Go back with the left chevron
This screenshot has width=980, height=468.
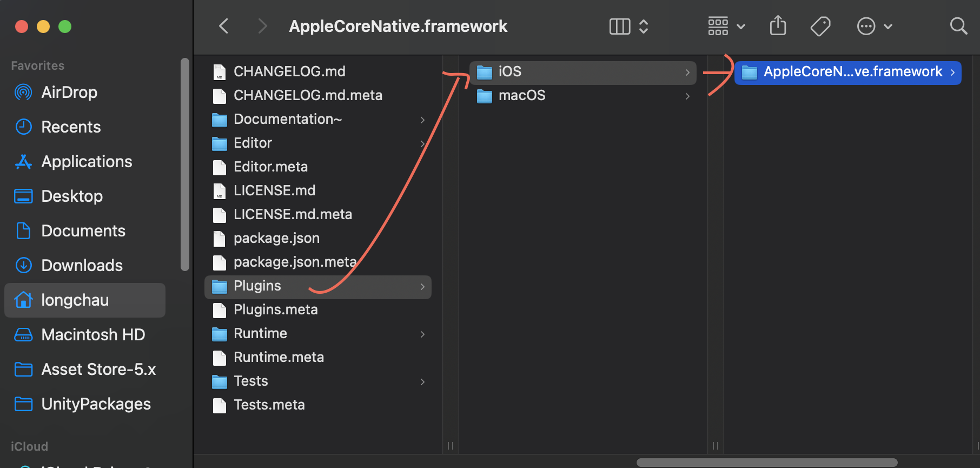pos(224,26)
